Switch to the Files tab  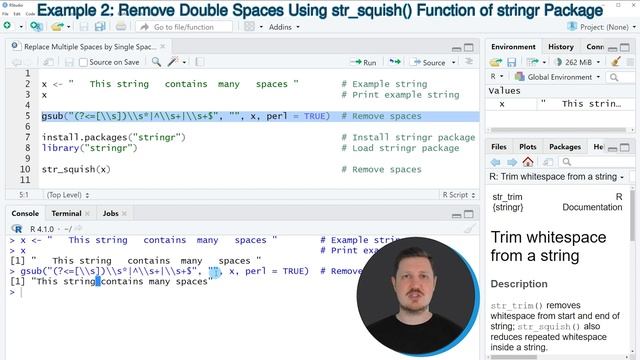click(x=498, y=147)
